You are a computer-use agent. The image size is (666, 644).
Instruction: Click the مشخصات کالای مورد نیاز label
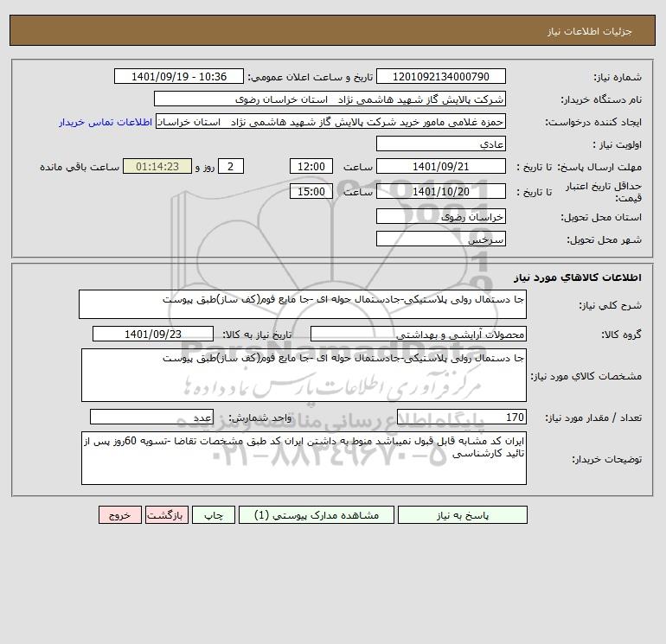point(586,376)
